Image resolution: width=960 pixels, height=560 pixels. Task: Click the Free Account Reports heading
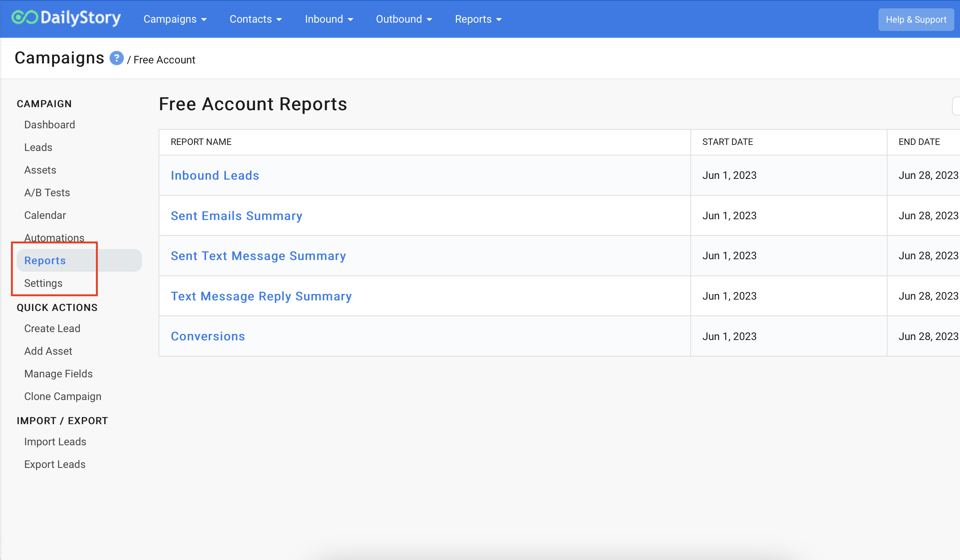pos(253,104)
